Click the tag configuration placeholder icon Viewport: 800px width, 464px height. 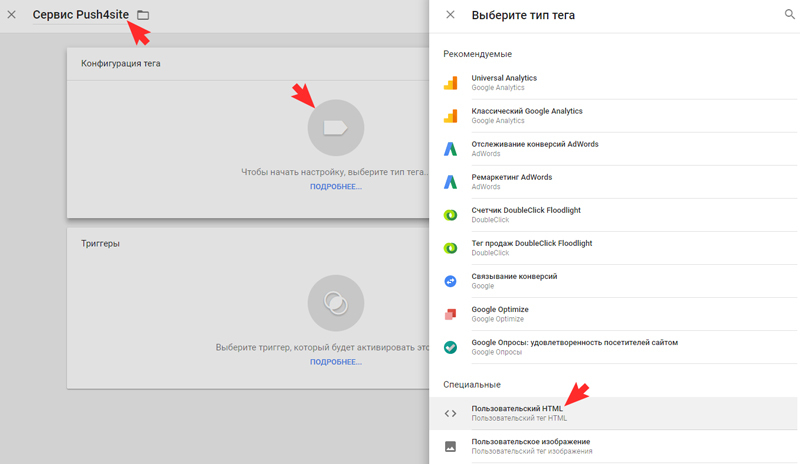point(336,128)
